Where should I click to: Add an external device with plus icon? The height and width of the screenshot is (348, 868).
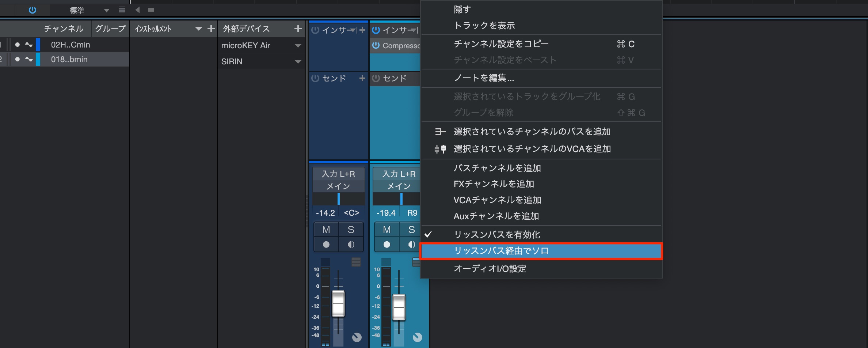(x=298, y=29)
